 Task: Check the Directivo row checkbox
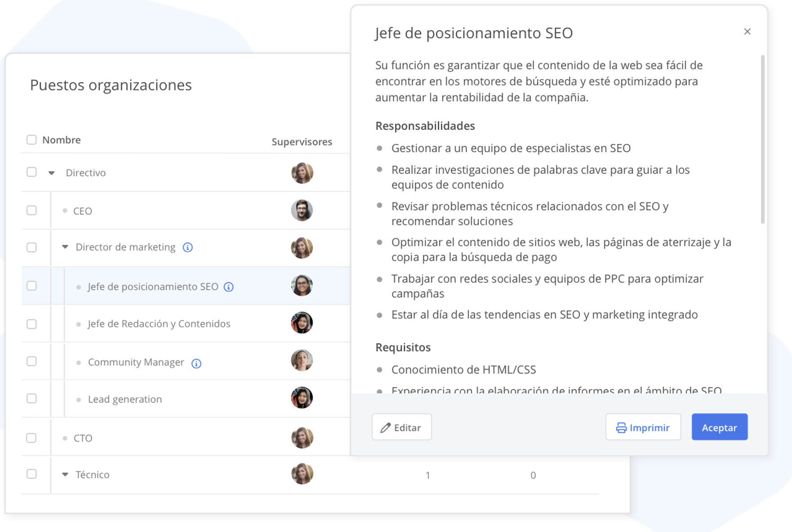31,172
